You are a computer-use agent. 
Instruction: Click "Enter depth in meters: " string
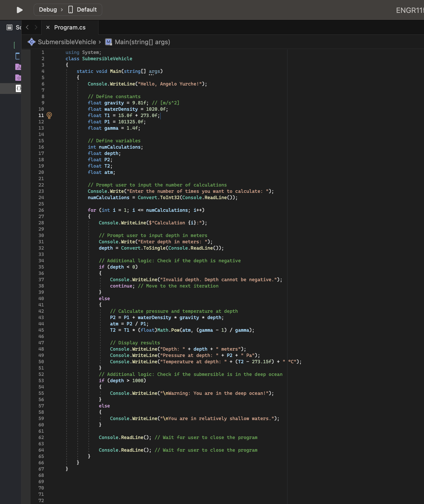point(172,242)
